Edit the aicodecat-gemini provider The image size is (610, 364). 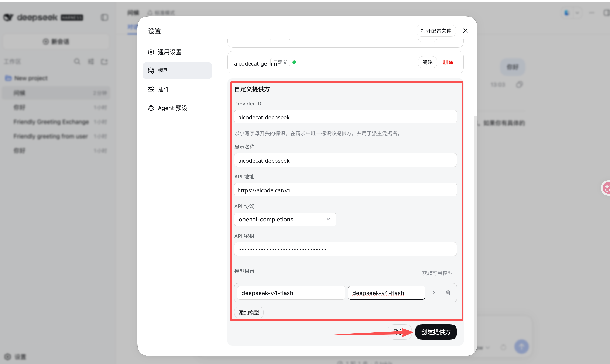pos(427,62)
